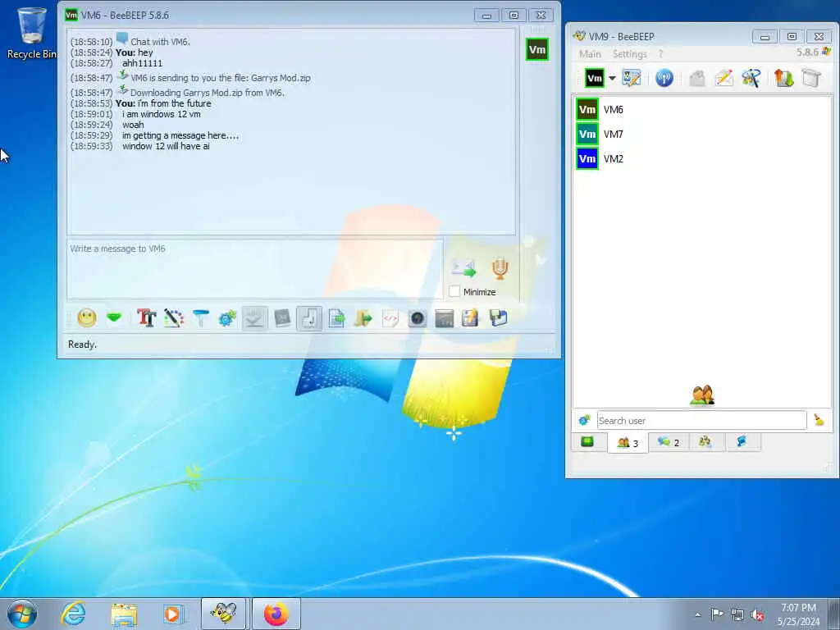Click the blue broadcast antenna icon
This screenshot has height=630, width=840.
pos(664,78)
